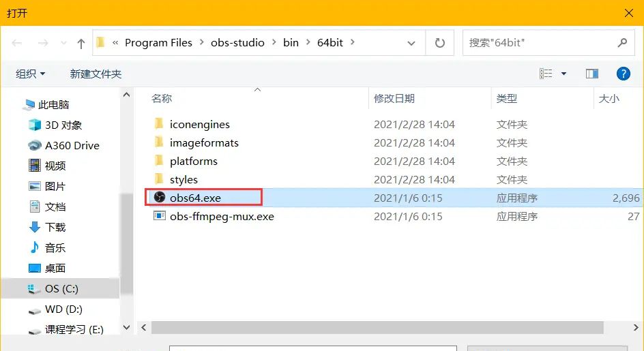The width and height of the screenshot is (644, 351).
Task: Click obs64.exe date 2021/1/6 0:15
Action: coord(408,198)
